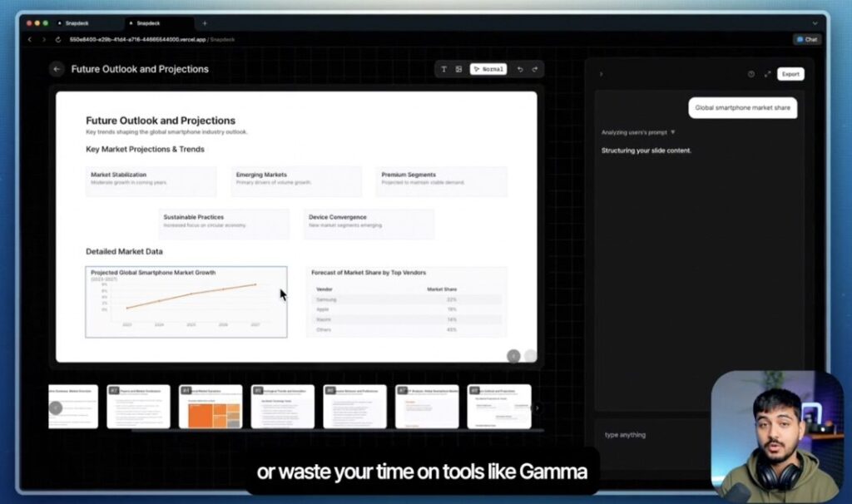The width and height of the screenshot is (852, 504).
Task: Redo the last undone change
Action: coord(535,69)
